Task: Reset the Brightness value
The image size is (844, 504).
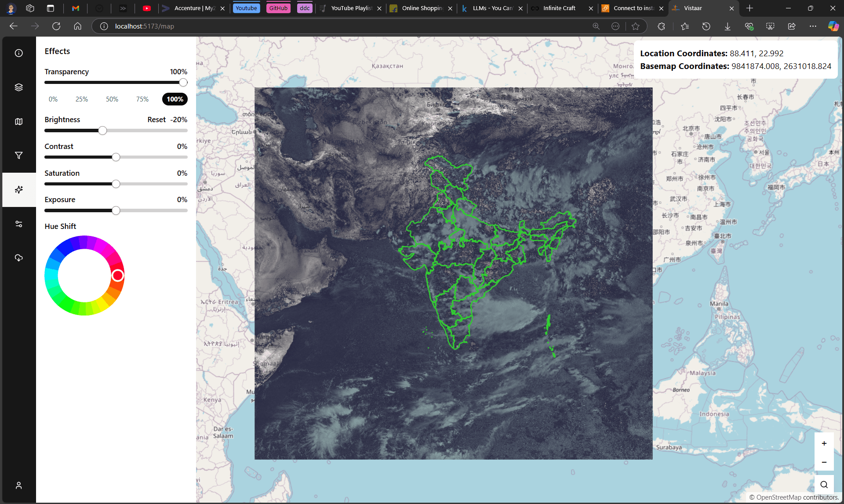Action: click(156, 120)
